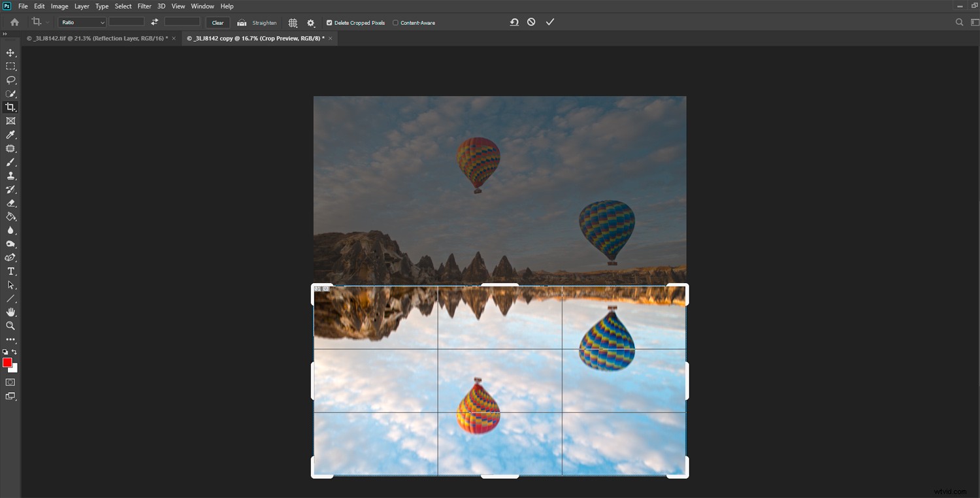Viewport: 980px width, 498px height.
Task: Switch to the Reflection Layer document tab
Action: (98, 38)
